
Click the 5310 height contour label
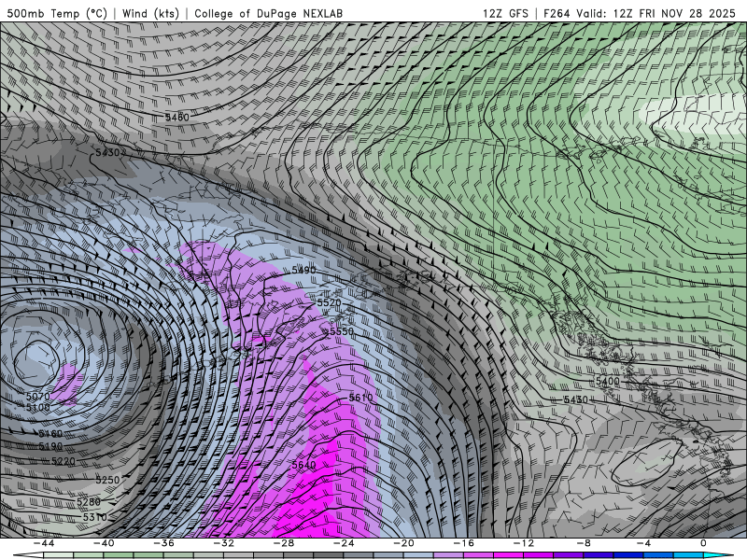[95, 517]
